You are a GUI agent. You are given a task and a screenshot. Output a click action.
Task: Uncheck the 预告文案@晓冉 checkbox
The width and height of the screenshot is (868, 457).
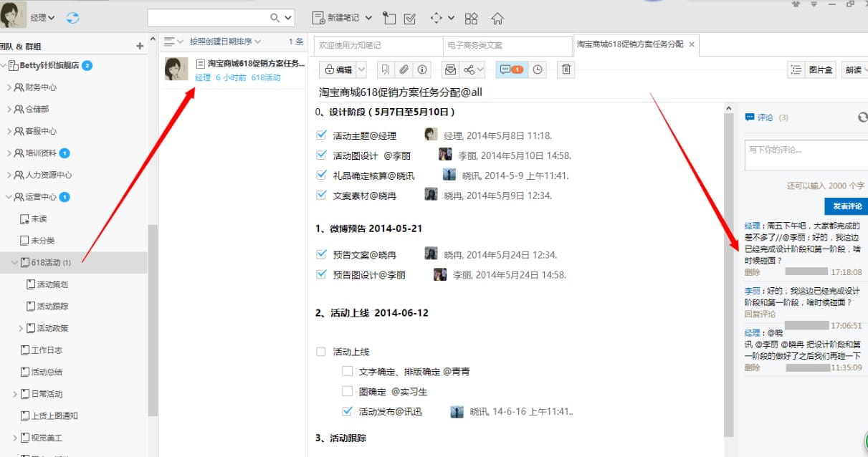pos(321,254)
